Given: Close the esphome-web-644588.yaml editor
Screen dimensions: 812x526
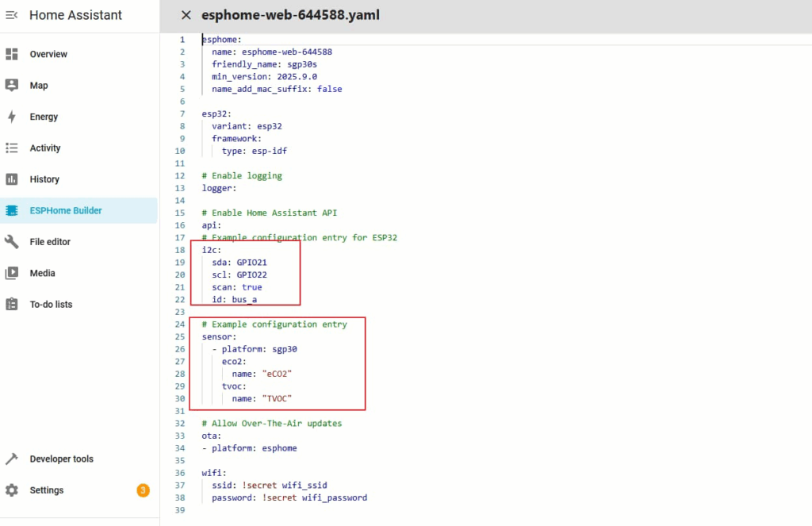Looking at the screenshot, I should [x=186, y=15].
